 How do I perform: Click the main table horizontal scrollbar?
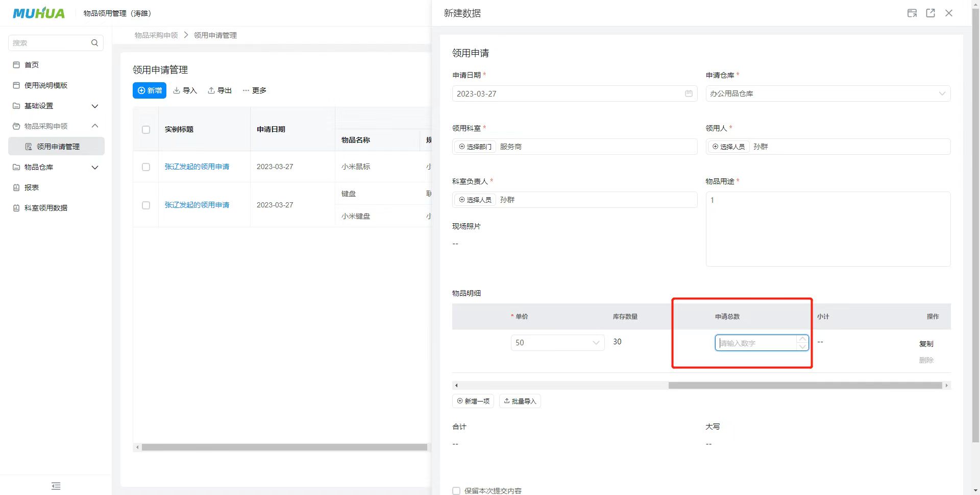pos(284,447)
